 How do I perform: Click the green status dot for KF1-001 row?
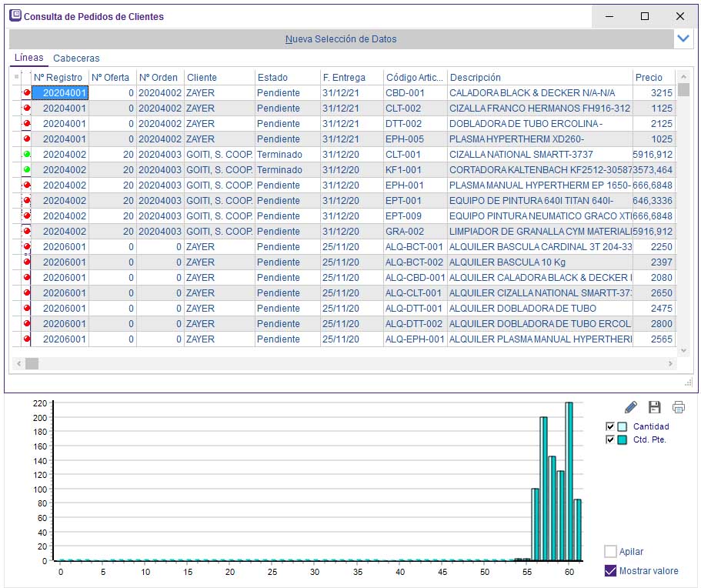point(27,169)
